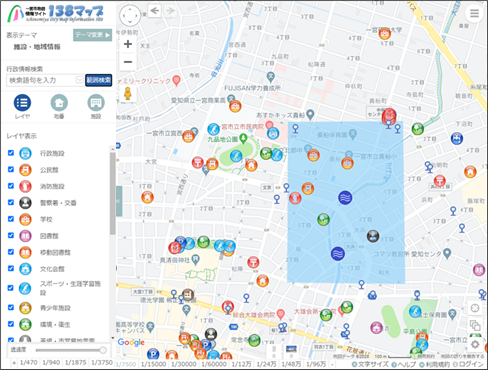Click the school marker near 愛知県立一宮商業高
This screenshot has height=370, width=488.
pos(235,106)
